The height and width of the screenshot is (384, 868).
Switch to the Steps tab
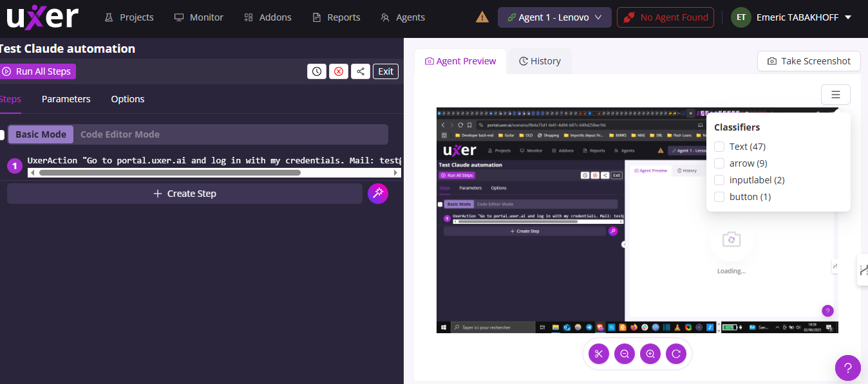(10, 99)
